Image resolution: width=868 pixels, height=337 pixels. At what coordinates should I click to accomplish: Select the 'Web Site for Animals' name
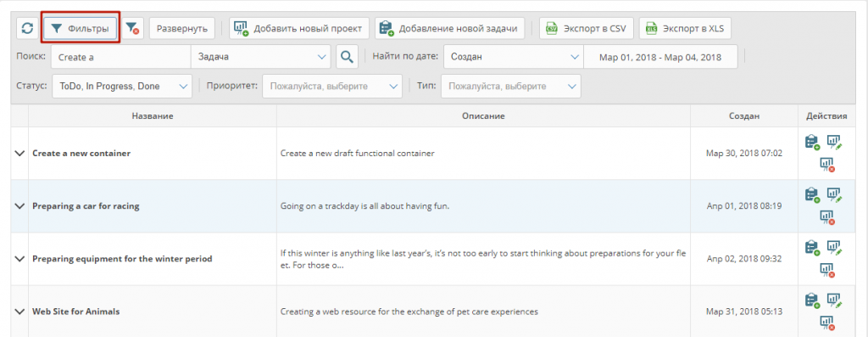click(75, 312)
